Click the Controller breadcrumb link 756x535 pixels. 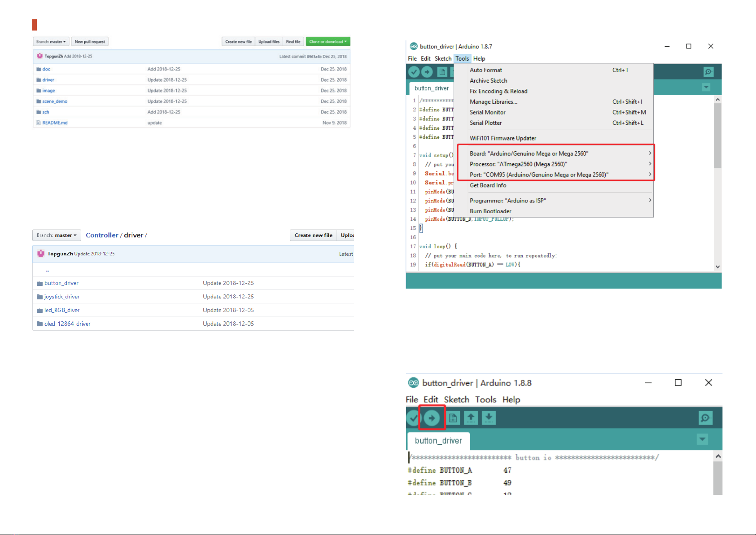click(102, 235)
